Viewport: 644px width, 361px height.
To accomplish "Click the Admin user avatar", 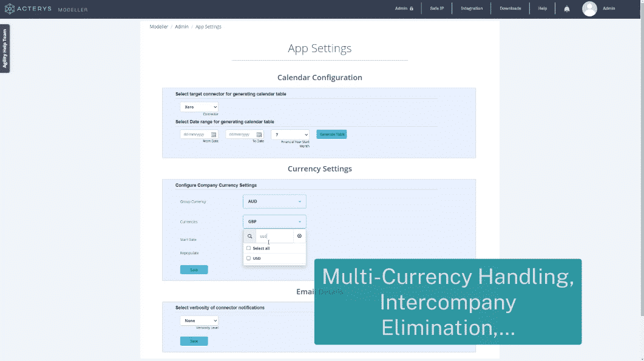I will click(x=589, y=8).
